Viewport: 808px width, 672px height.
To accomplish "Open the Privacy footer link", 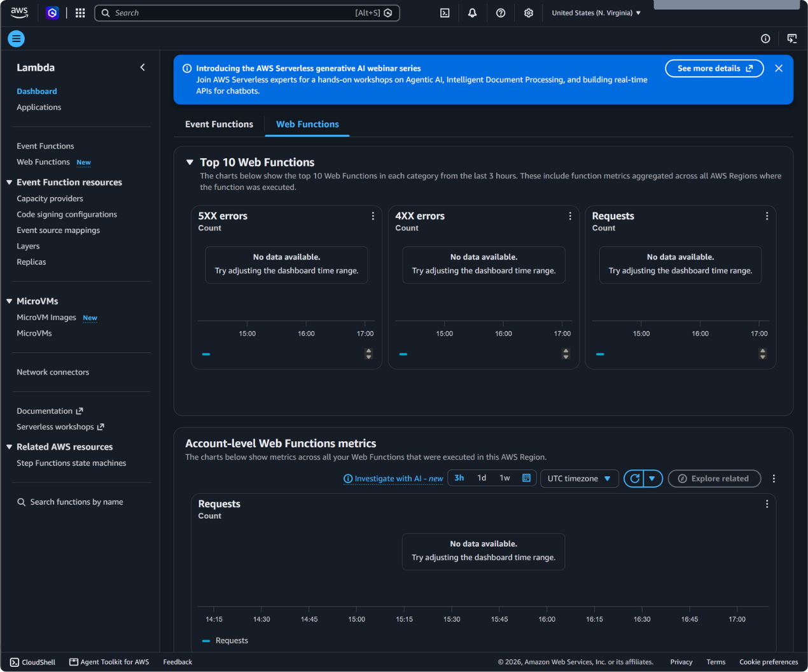I will pos(681,662).
